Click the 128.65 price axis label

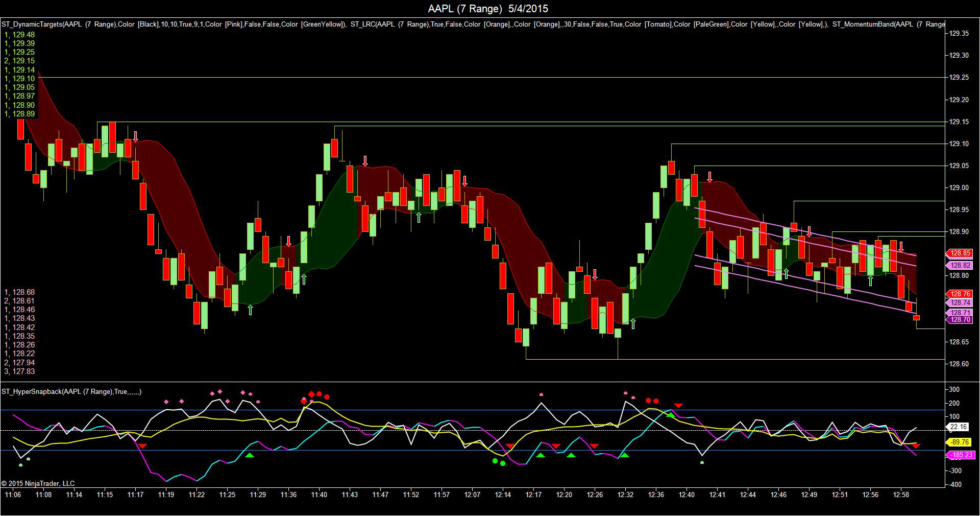(959, 342)
